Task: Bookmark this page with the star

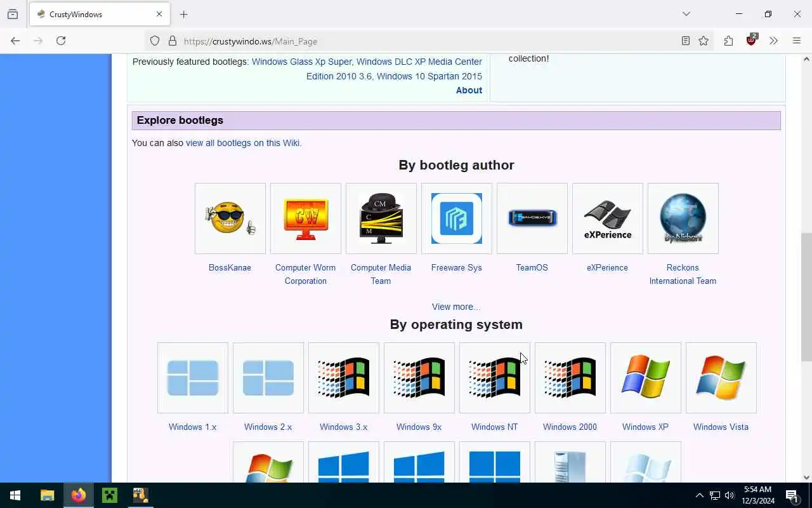Action: (704, 41)
